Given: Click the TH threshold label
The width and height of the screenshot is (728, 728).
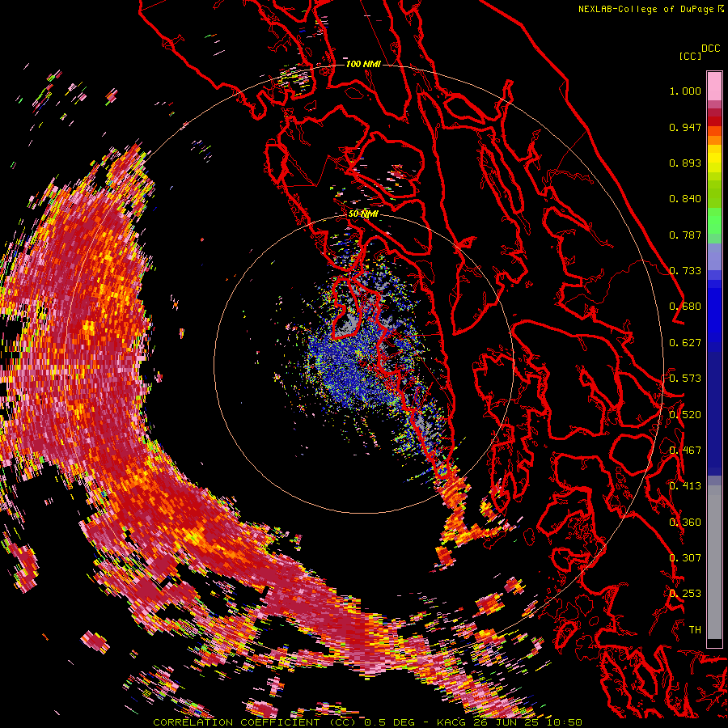Looking at the screenshot, I should pyautogui.click(x=695, y=630).
